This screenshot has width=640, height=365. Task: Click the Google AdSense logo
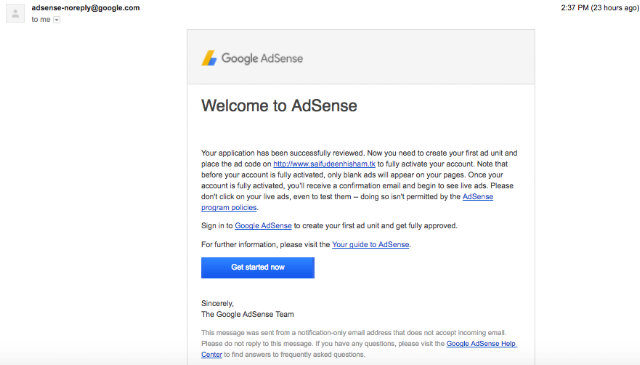point(252,58)
